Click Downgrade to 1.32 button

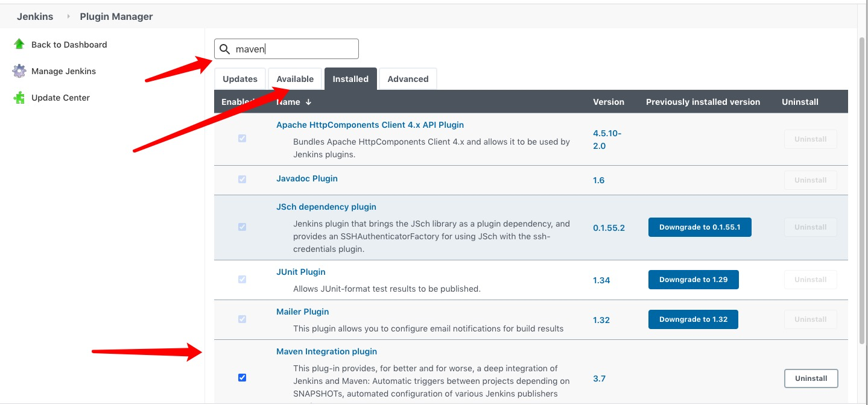[693, 319]
